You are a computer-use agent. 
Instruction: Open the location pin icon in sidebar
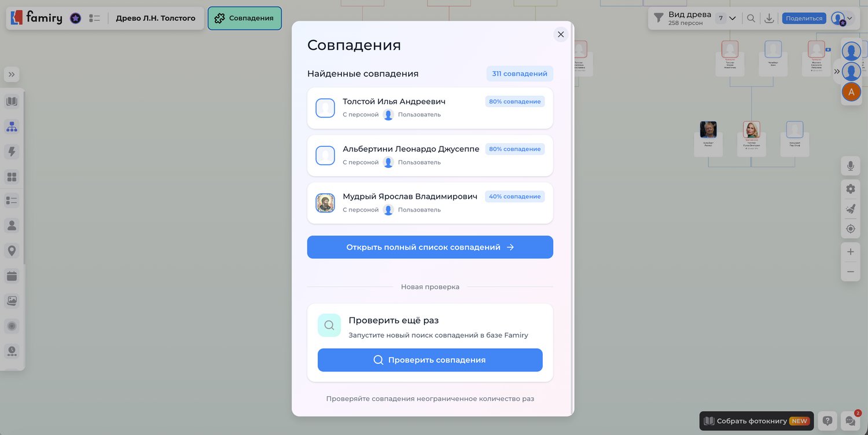[x=12, y=251]
